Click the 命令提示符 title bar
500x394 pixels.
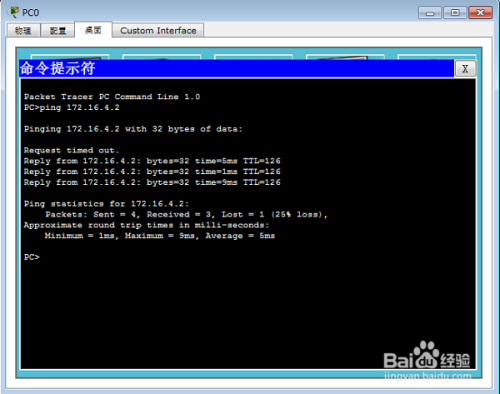pos(237,68)
